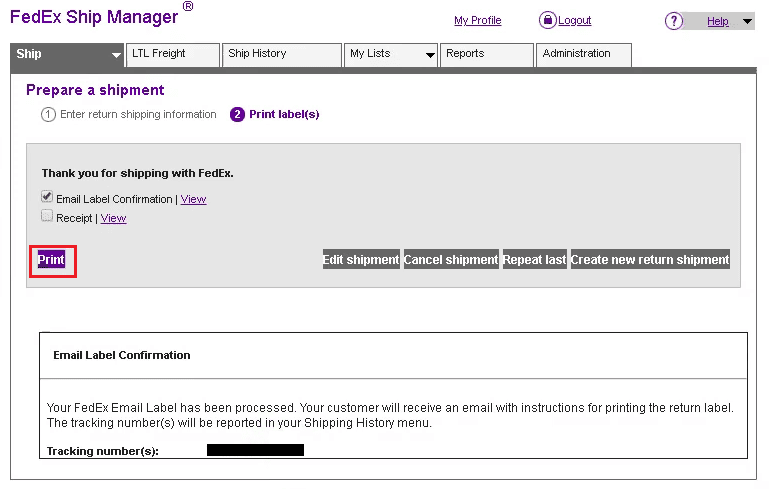Viewport: 769px width, 495px height.
Task: Click the Logout lock icon
Action: 547,20
